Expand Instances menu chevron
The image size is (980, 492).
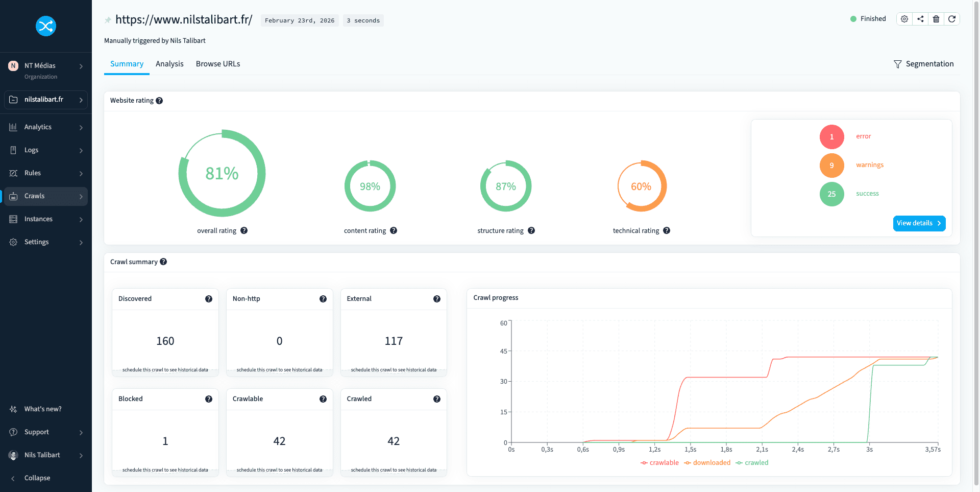click(x=81, y=220)
